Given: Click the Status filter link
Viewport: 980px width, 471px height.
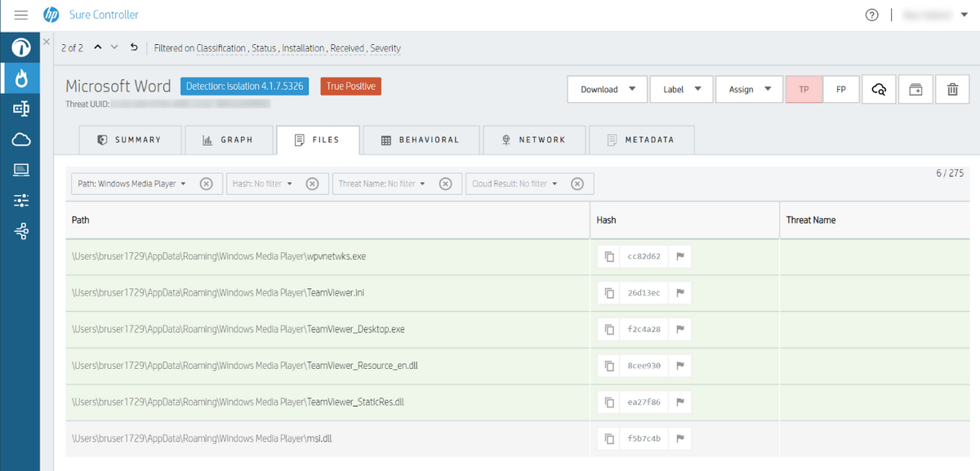Looking at the screenshot, I should pos(264,48).
